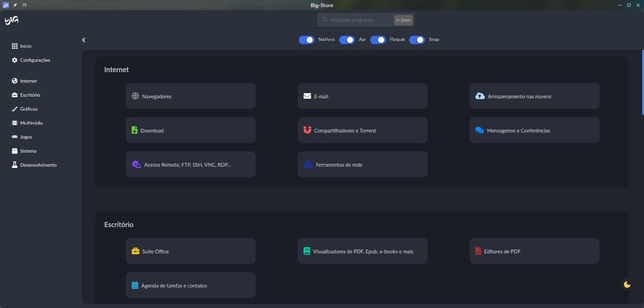Disable the Nativos toggle

pyautogui.click(x=306, y=40)
